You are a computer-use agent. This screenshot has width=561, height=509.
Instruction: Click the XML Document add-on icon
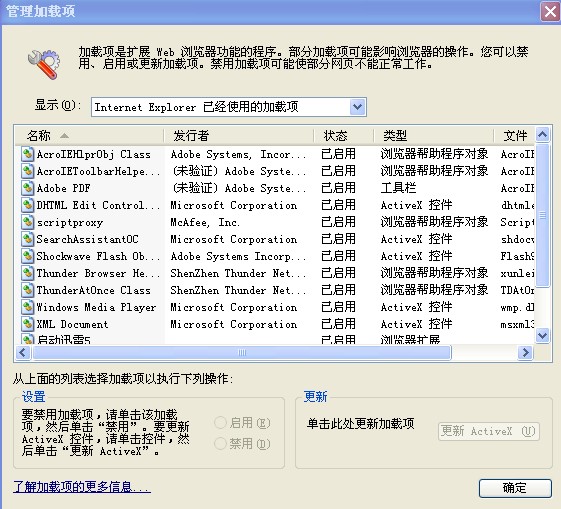coord(27,324)
